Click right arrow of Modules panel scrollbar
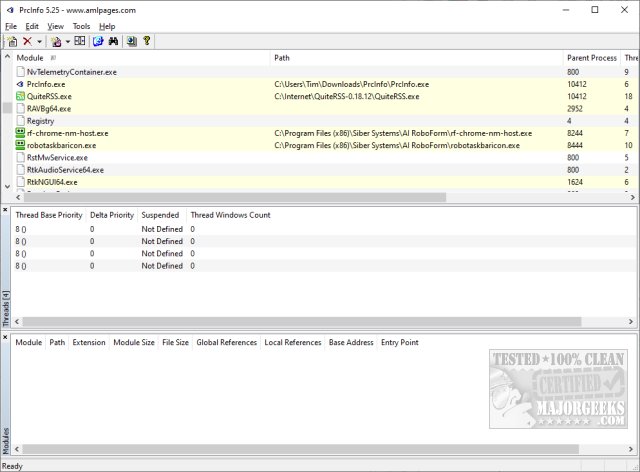This screenshot has width=640, height=472. [x=631, y=449]
